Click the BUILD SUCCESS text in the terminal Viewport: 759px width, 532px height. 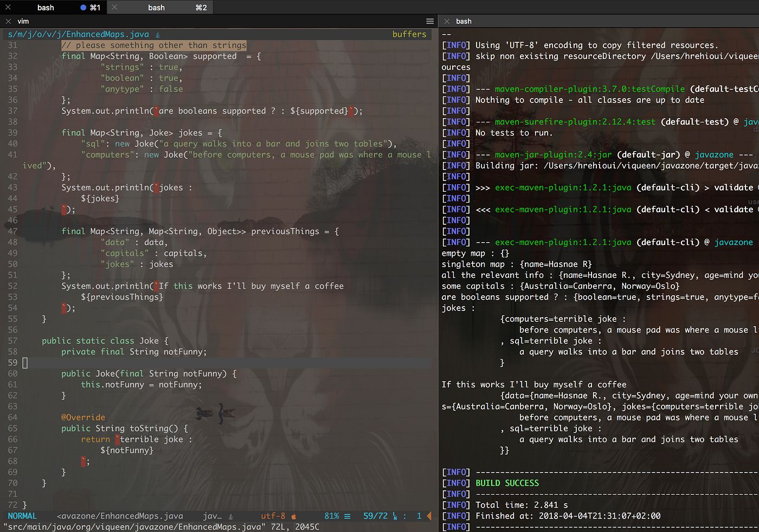[x=506, y=483]
